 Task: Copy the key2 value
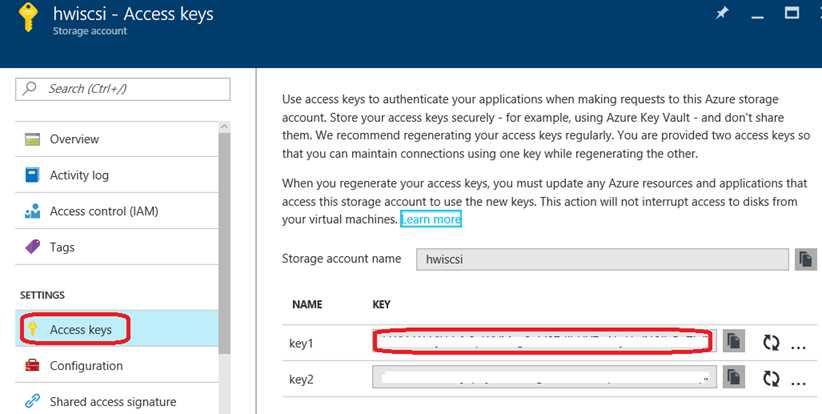734,377
